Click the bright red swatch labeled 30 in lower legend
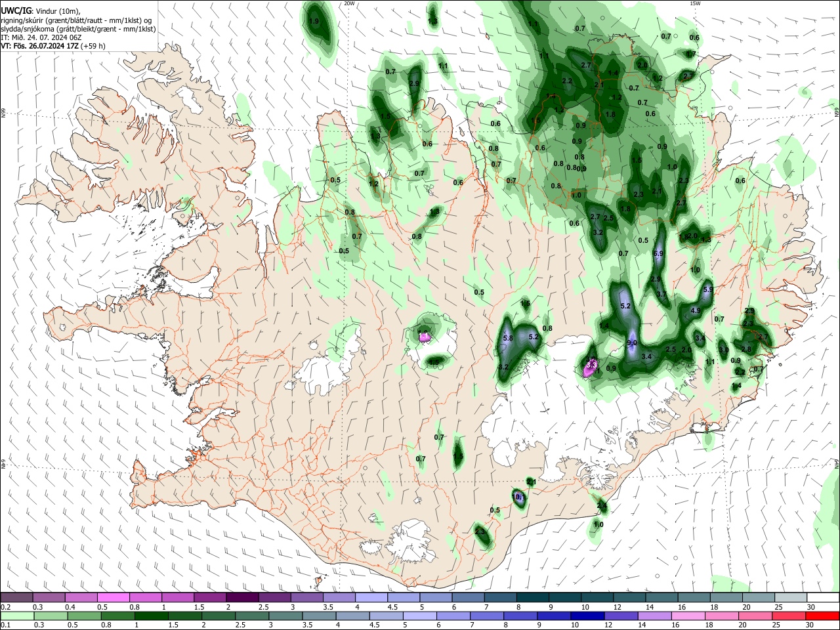Viewport: 840px width, 630px height. (x=822, y=616)
